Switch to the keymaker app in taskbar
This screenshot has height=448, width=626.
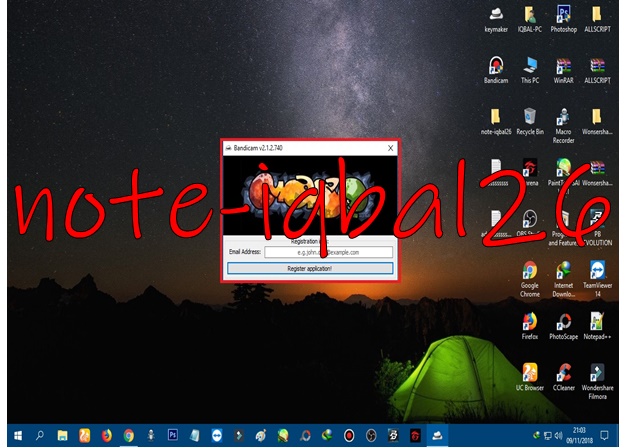pyautogui.click(x=437, y=436)
